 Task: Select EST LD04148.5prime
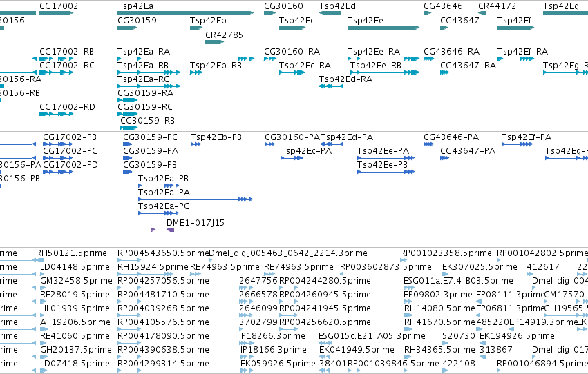[x=75, y=267]
